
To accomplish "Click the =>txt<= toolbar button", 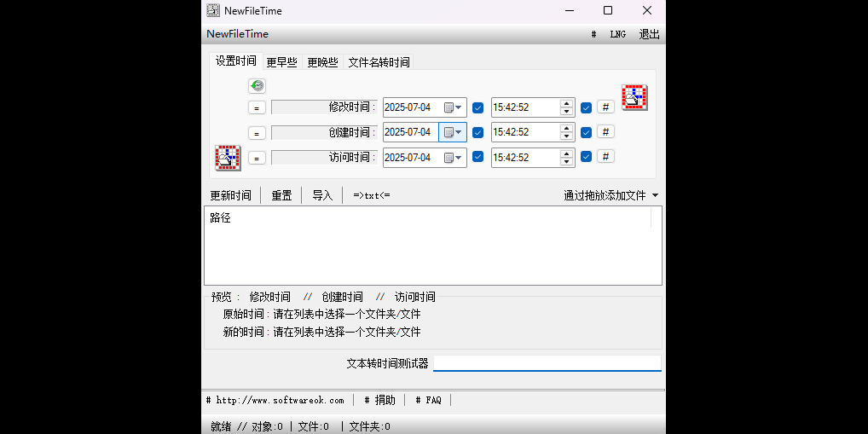I will tap(372, 195).
